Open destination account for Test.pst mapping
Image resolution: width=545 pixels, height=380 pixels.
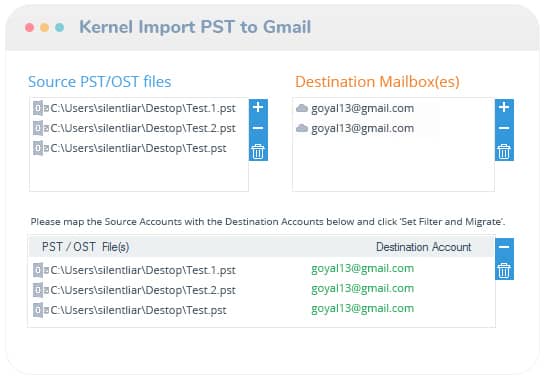coord(363,308)
